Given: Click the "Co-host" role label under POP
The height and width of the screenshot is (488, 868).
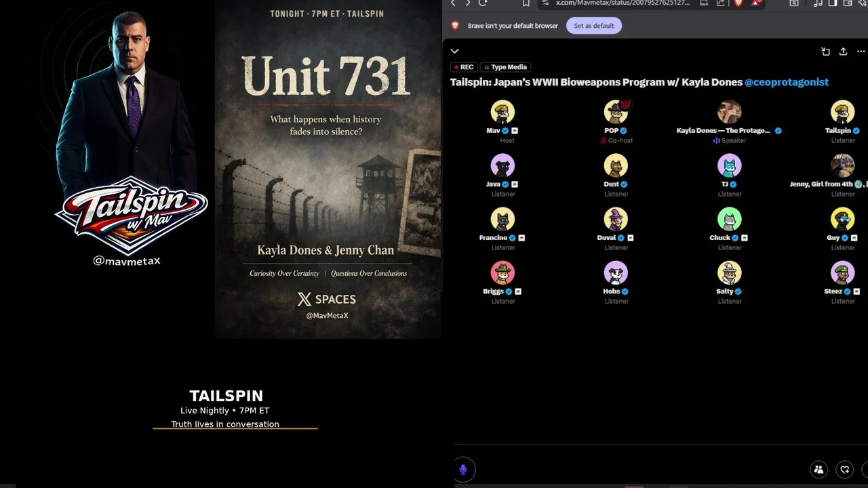Looking at the screenshot, I should (x=620, y=140).
